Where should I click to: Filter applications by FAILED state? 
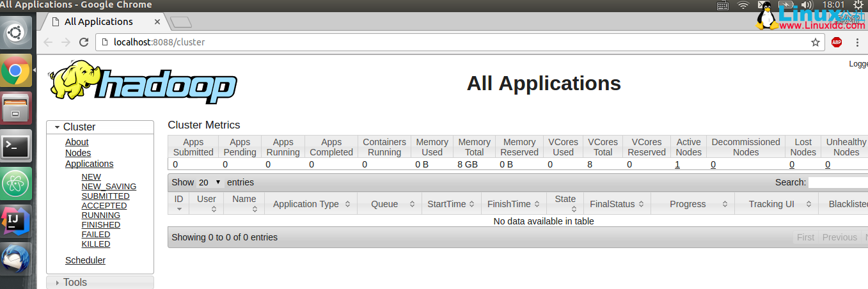[96, 235]
